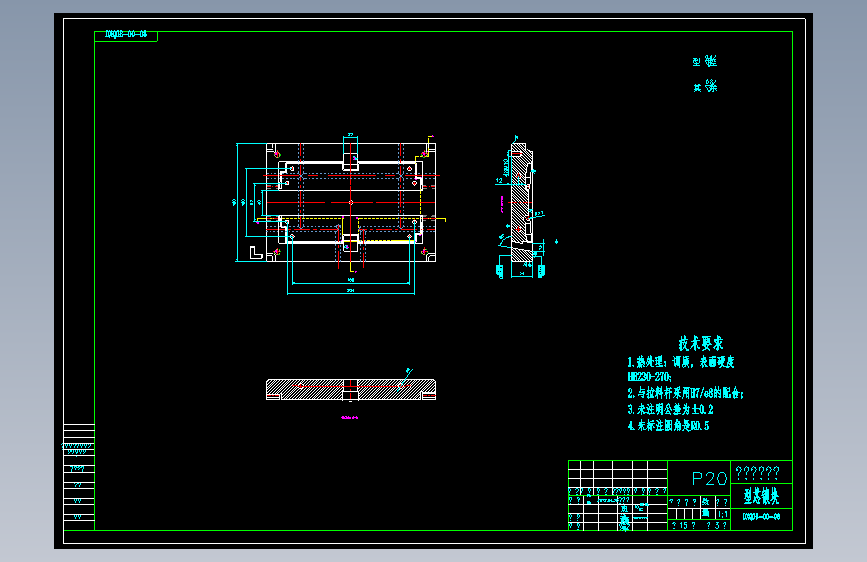
Task: Click the drawing number label at top-left tab
Action: pos(126,34)
